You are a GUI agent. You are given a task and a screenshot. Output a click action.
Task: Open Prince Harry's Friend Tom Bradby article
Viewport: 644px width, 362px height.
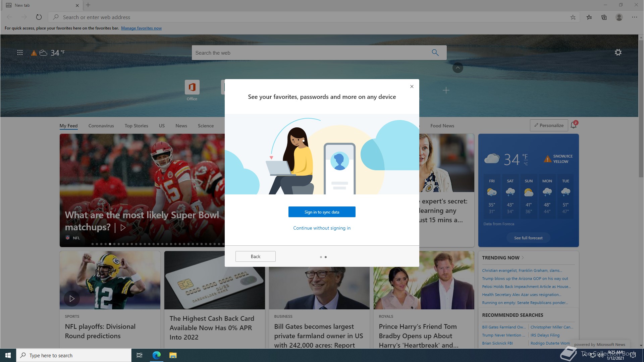pos(419,336)
